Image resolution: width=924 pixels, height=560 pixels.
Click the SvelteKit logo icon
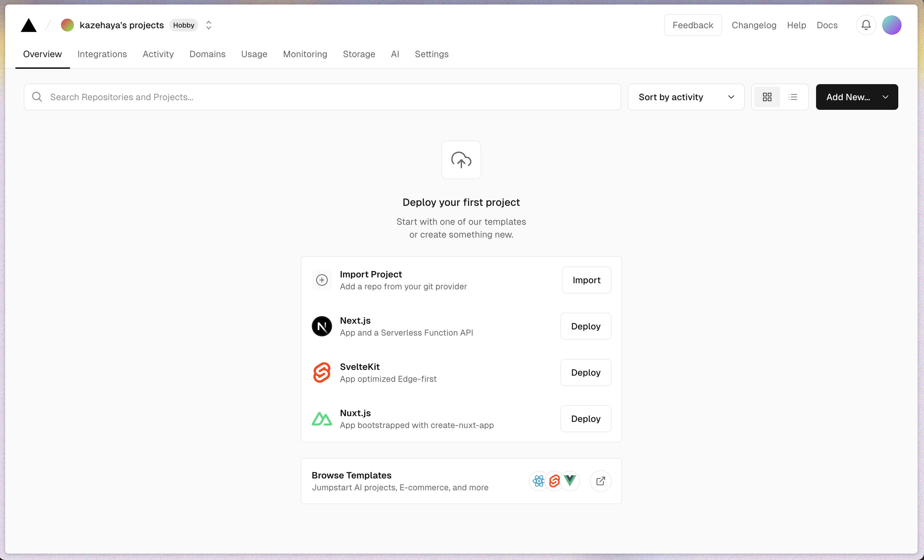321,372
